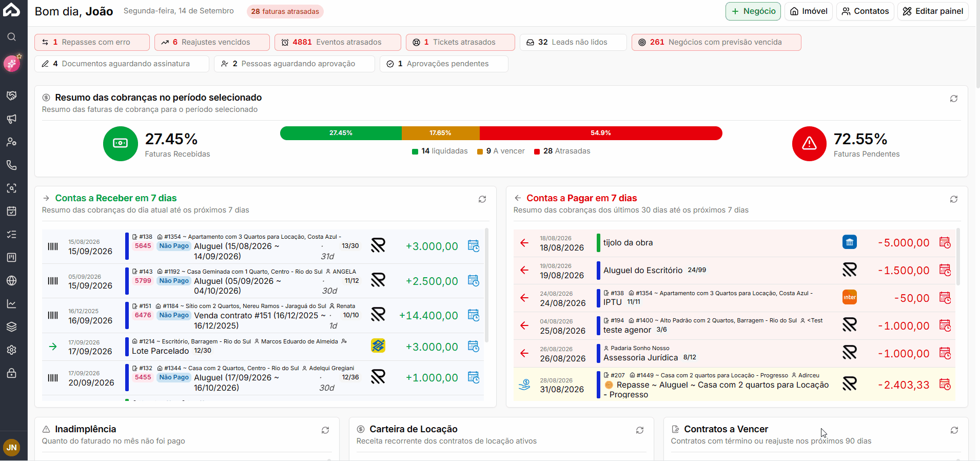Open Aprovações pendentes chip
The width and height of the screenshot is (980, 461).
click(x=444, y=64)
